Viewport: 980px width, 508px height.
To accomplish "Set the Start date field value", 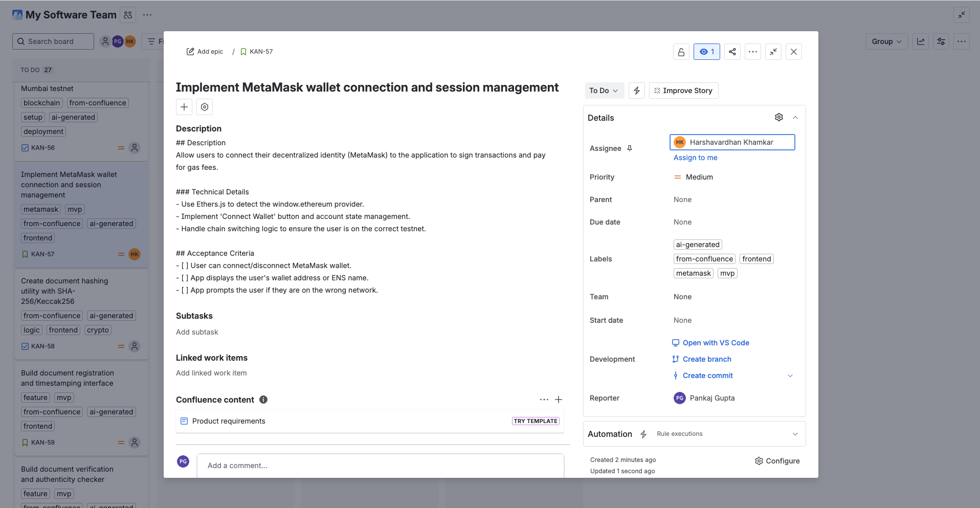I will tap(683, 320).
